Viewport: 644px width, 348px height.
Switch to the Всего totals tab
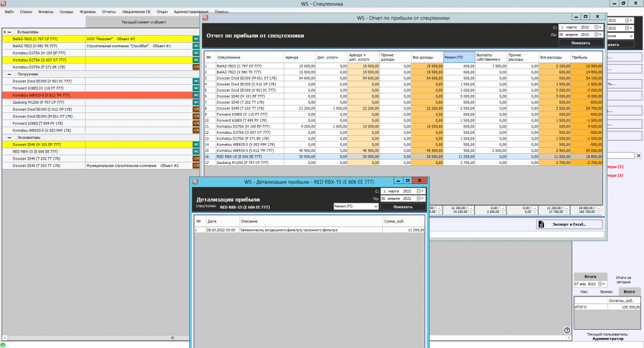coord(629,291)
